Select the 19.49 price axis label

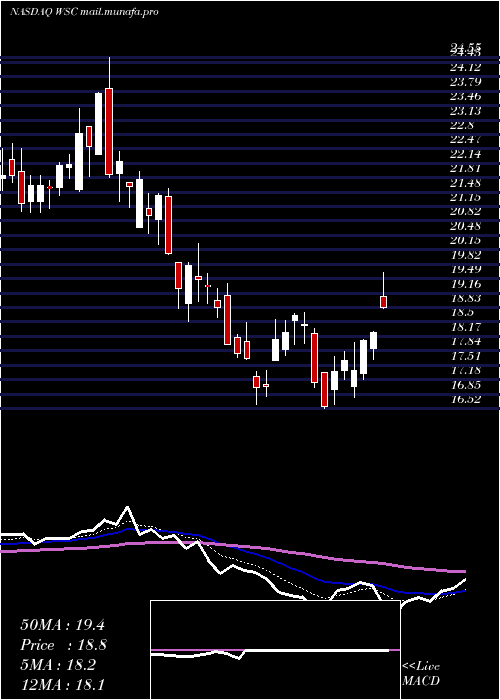(x=466, y=269)
